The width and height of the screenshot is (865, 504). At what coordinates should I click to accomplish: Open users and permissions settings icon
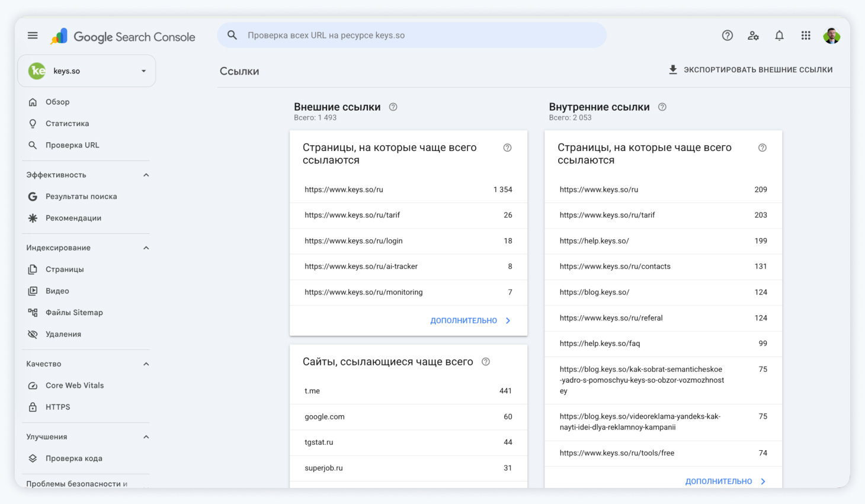tap(754, 36)
